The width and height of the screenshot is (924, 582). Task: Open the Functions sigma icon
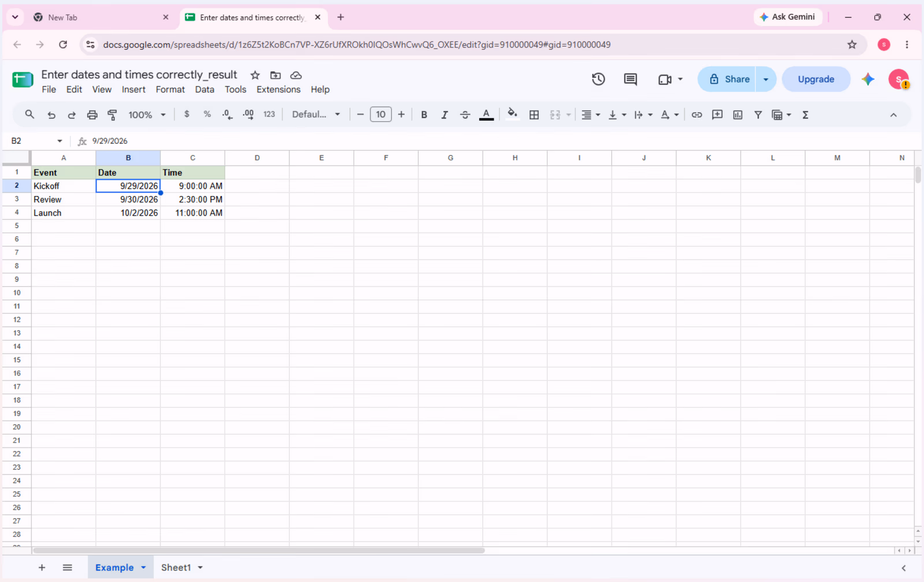pos(806,115)
